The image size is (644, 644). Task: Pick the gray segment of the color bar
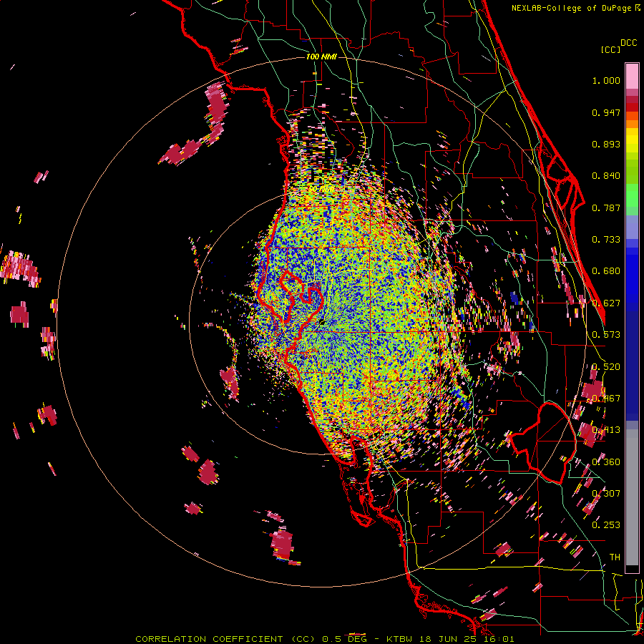[x=632, y=497]
